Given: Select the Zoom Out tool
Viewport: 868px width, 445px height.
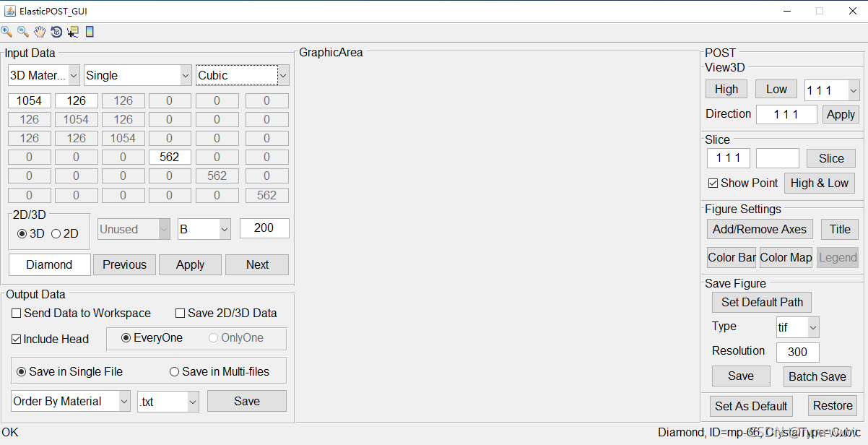Looking at the screenshot, I should (x=23, y=32).
